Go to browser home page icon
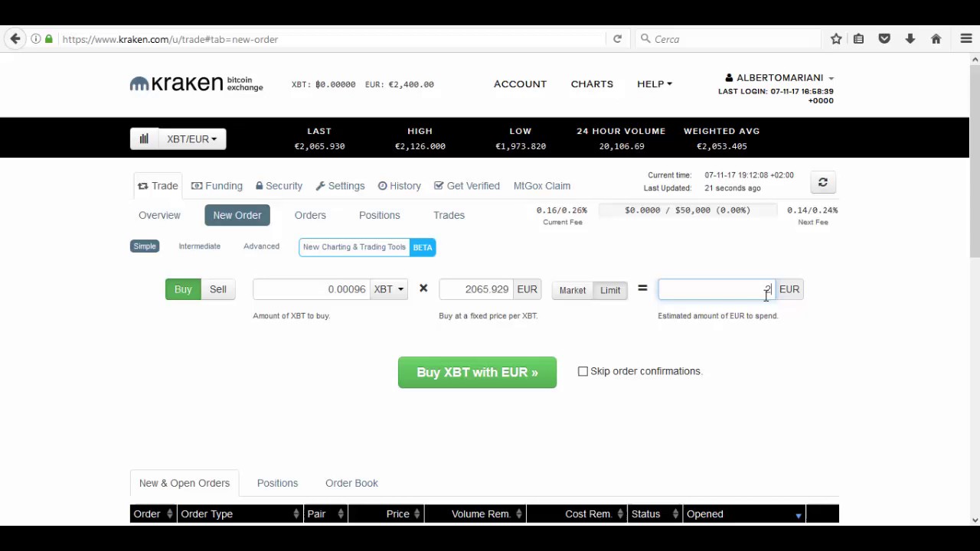980x551 pixels. [x=936, y=39]
